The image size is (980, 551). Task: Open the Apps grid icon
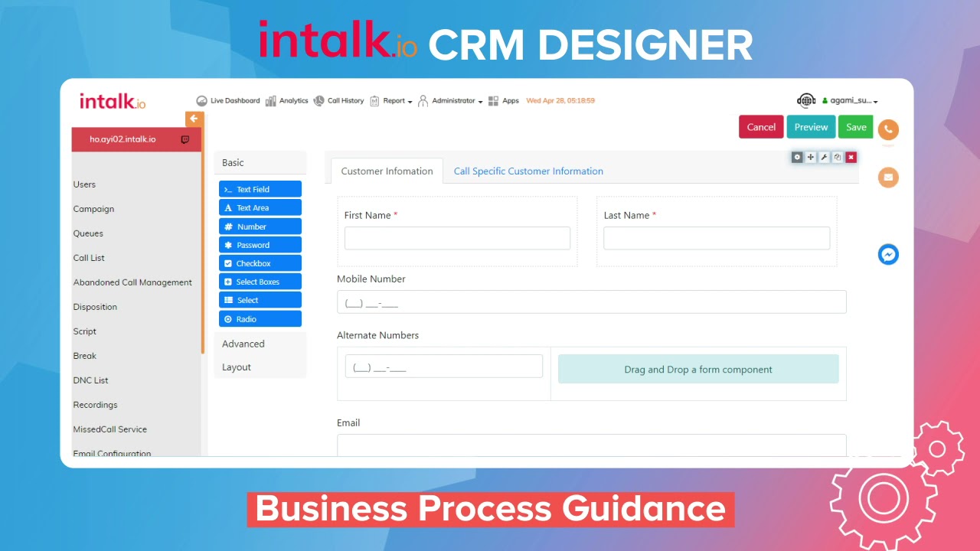point(494,101)
